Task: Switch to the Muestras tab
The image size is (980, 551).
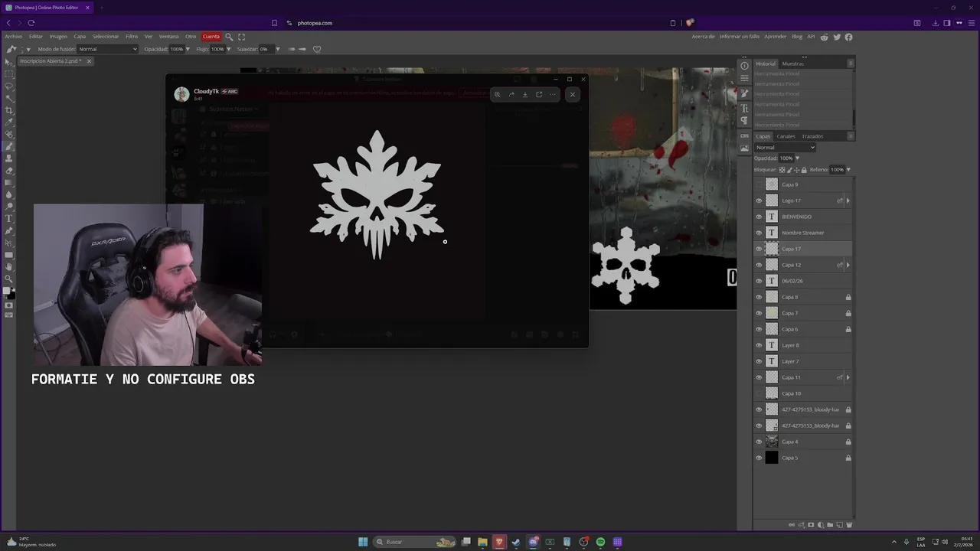Action: coord(792,64)
